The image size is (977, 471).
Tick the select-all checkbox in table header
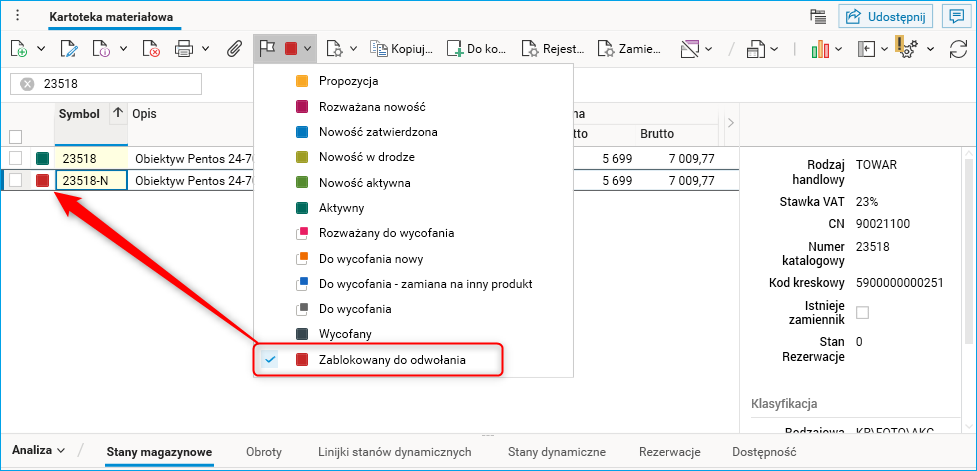point(16,136)
